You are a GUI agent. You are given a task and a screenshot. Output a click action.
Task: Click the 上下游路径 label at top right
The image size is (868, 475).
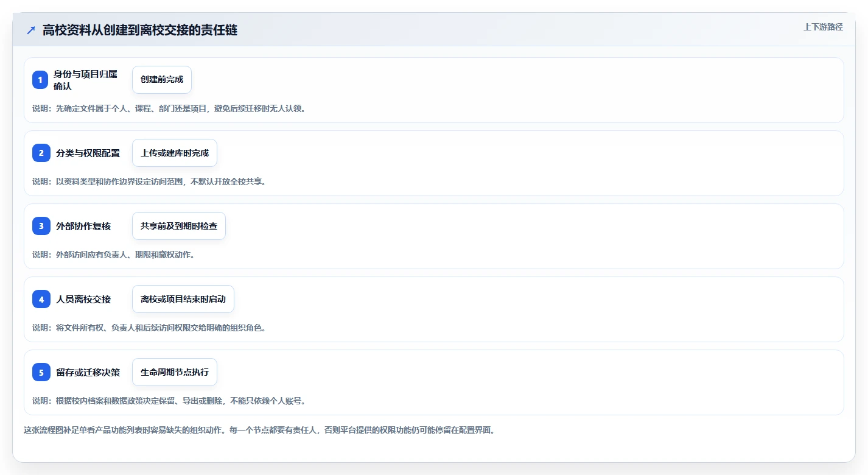coord(823,27)
